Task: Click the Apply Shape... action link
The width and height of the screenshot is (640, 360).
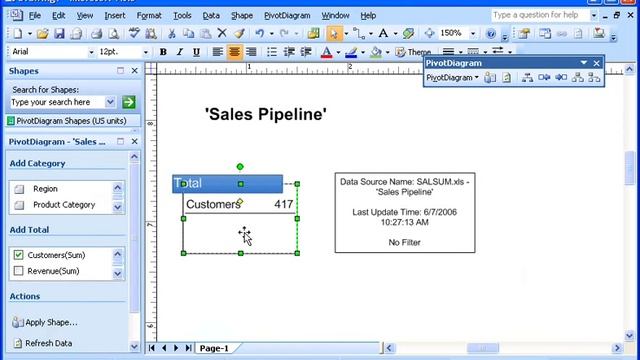Action: (45, 322)
